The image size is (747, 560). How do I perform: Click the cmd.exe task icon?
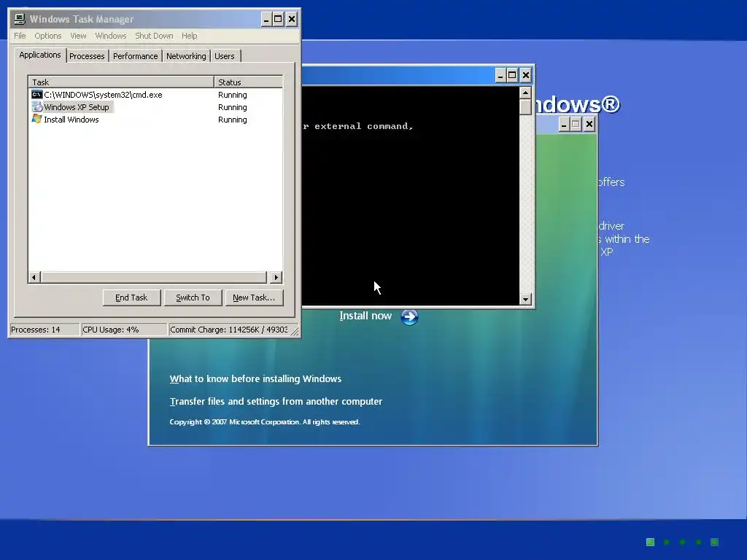coord(36,94)
